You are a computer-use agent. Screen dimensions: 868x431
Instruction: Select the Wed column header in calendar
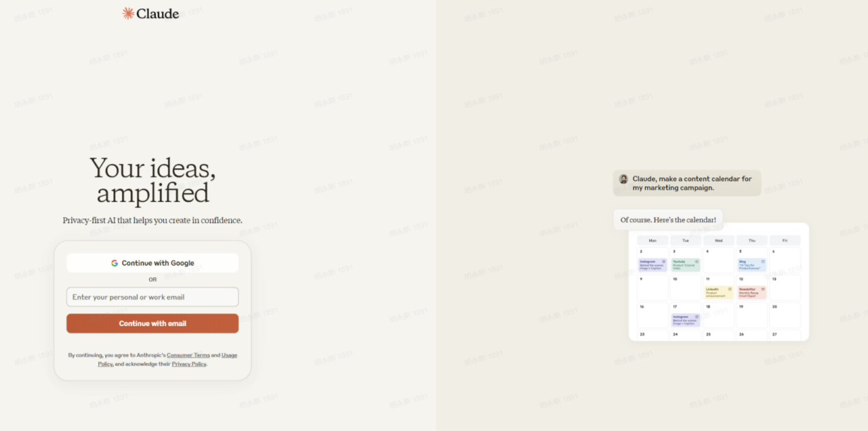point(718,240)
